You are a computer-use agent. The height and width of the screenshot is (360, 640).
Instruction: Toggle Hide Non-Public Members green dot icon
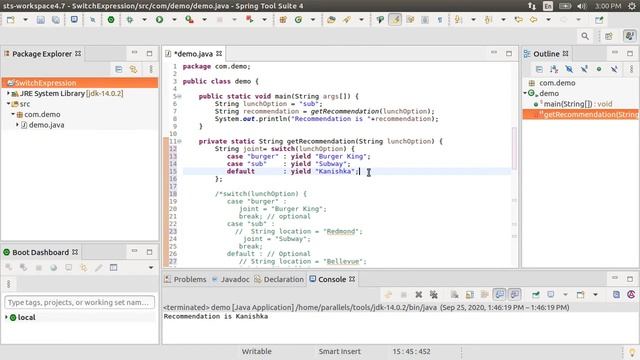pos(599,69)
